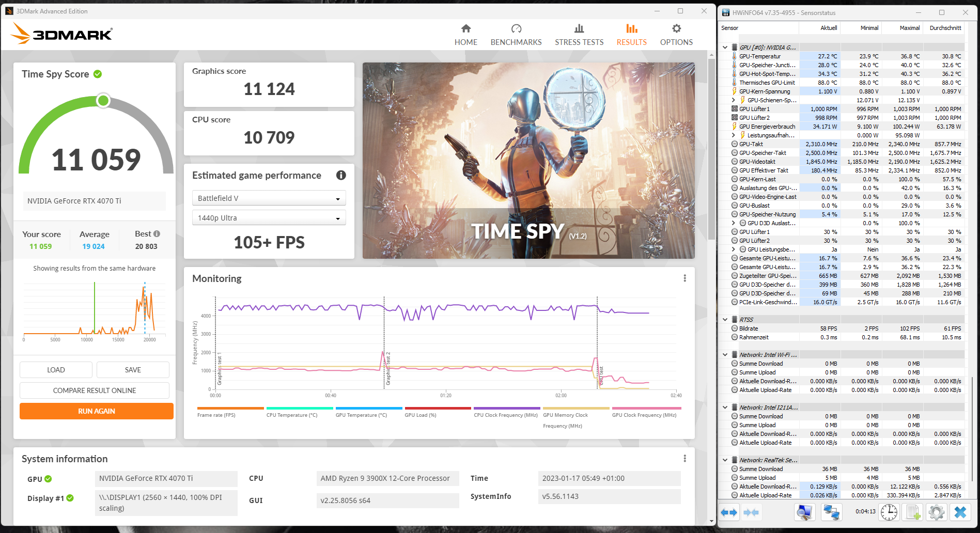This screenshot has height=533, width=980.
Task: Click the blue X icon in HWiNFO toolbar
Action: click(x=960, y=512)
